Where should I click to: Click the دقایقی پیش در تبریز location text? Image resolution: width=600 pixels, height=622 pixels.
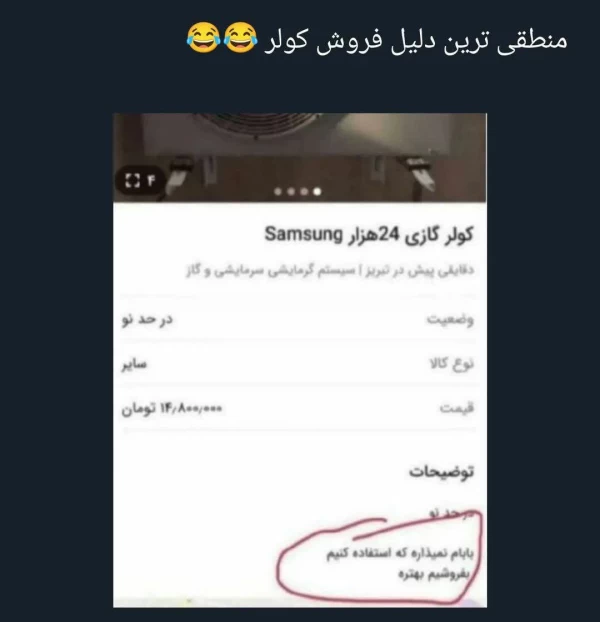(419, 271)
